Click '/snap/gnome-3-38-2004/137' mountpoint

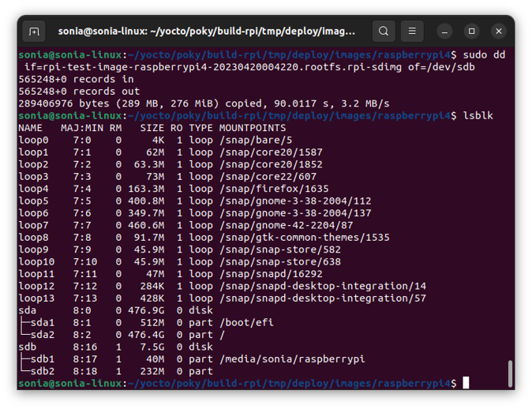pyautogui.click(x=295, y=213)
